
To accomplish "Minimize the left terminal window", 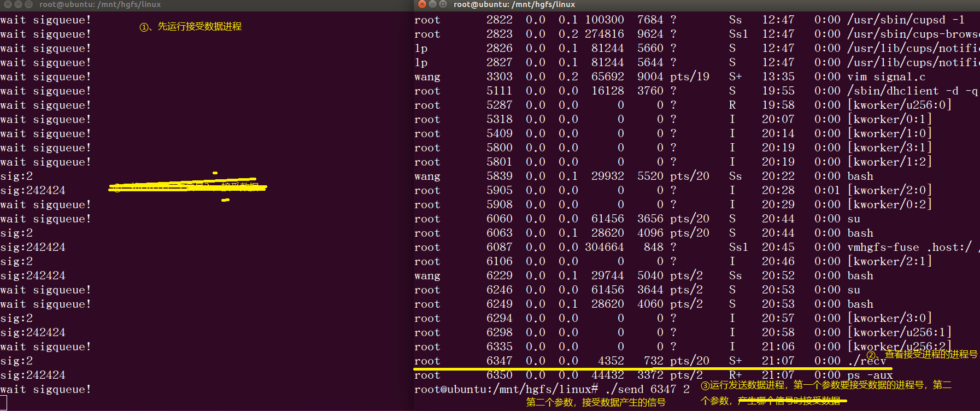I will point(18,4).
